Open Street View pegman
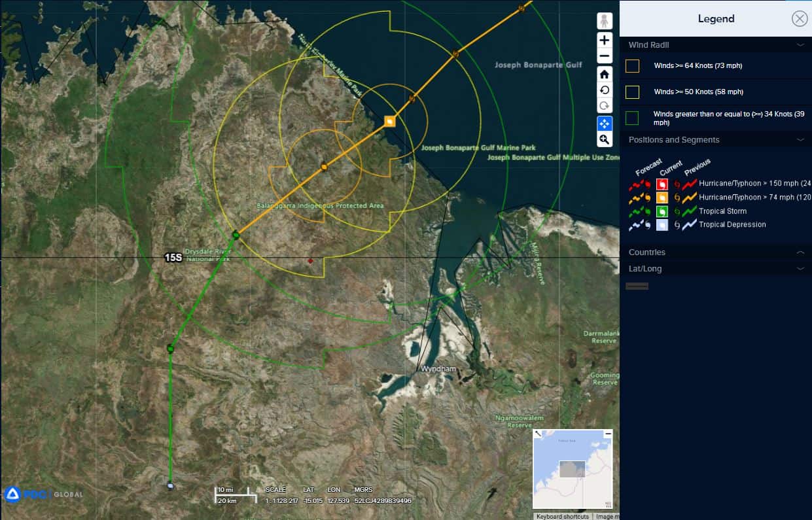The width and height of the screenshot is (812, 520). coord(604,21)
